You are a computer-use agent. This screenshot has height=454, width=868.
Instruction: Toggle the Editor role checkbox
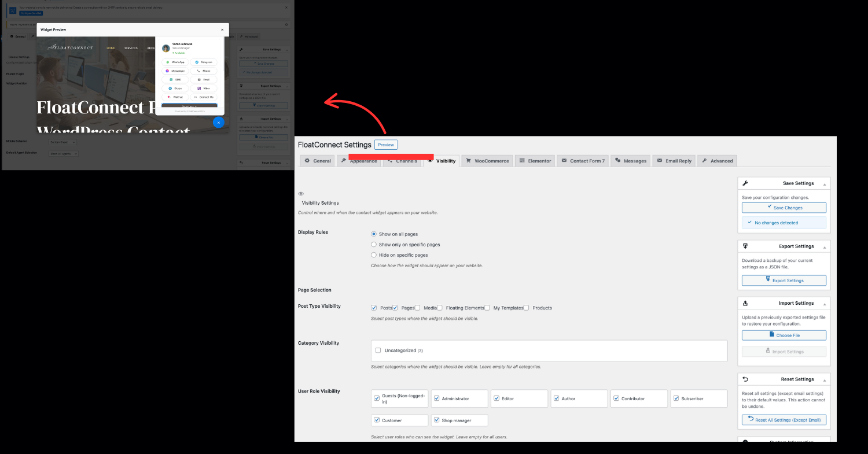coord(496,398)
